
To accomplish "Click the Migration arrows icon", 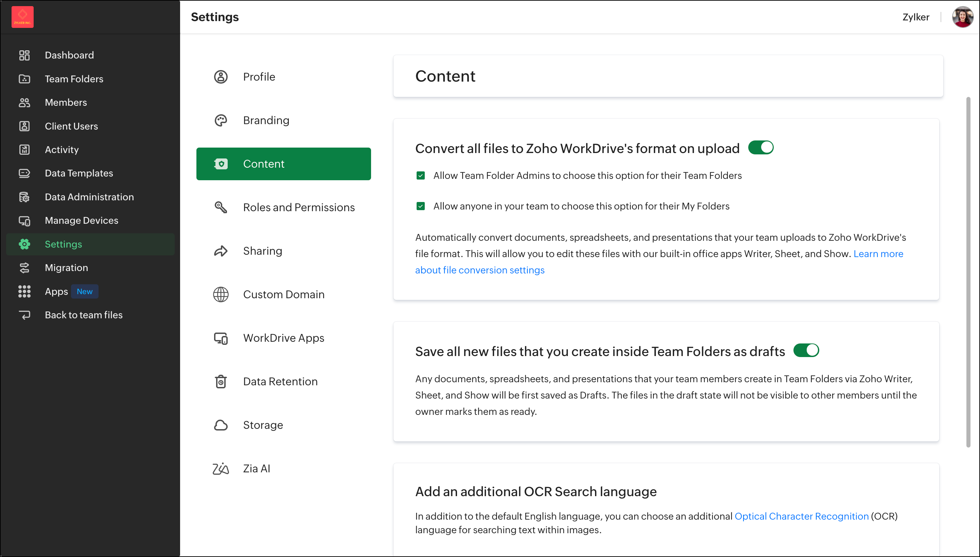I will tap(24, 268).
